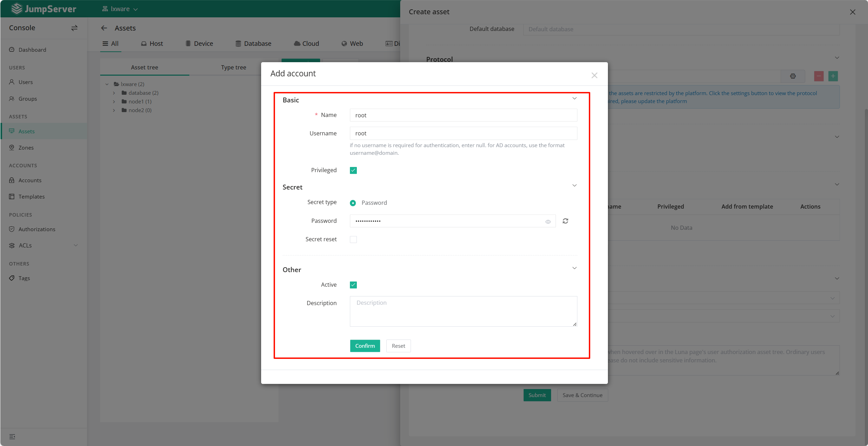Open protocol settings gear in Create asset
The image size is (868, 446).
(793, 76)
